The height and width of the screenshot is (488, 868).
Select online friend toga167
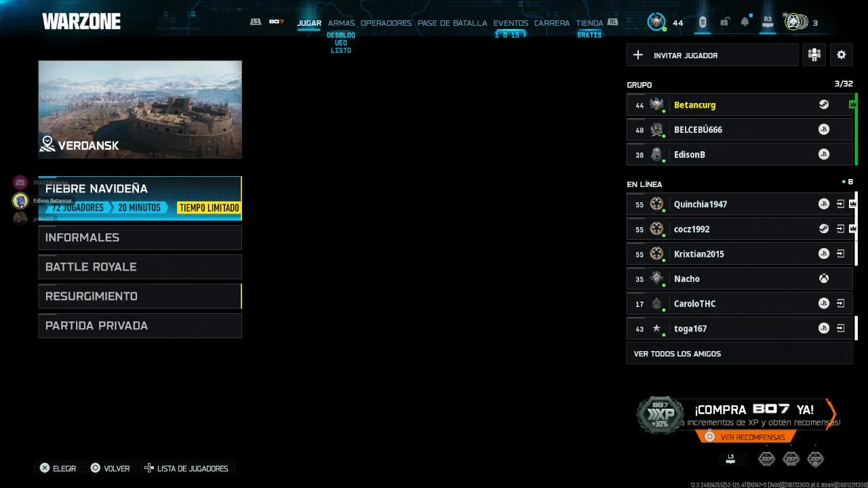click(739, 329)
